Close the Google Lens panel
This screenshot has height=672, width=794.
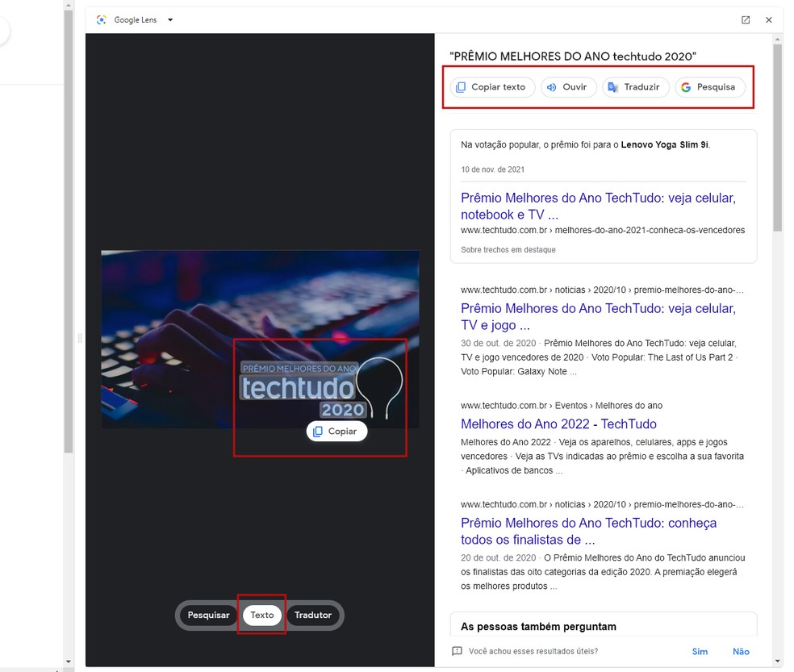(x=769, y=19)
